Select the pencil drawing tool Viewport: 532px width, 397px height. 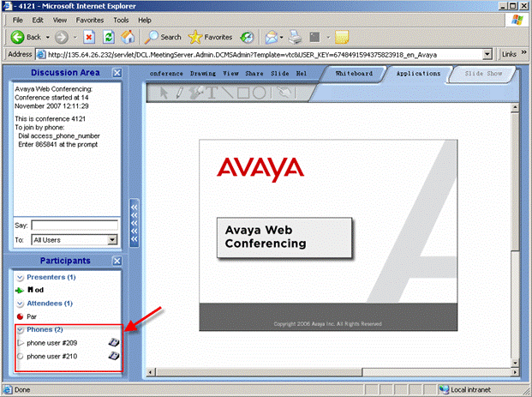click(179, 93)
